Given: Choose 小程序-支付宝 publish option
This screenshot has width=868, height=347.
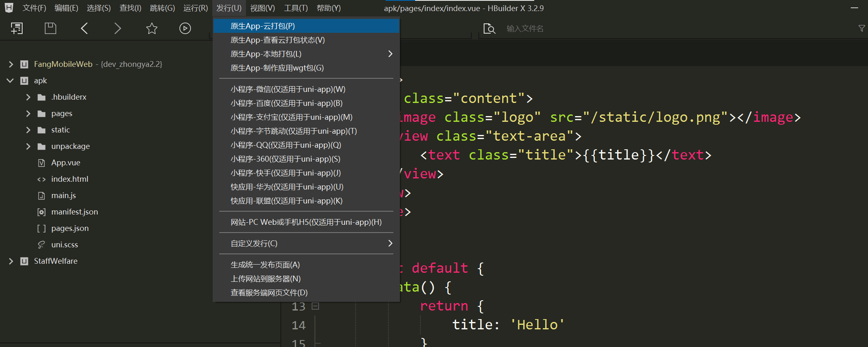Looking at the screenshot, I should pyautogui.click(x=306, y=117).
